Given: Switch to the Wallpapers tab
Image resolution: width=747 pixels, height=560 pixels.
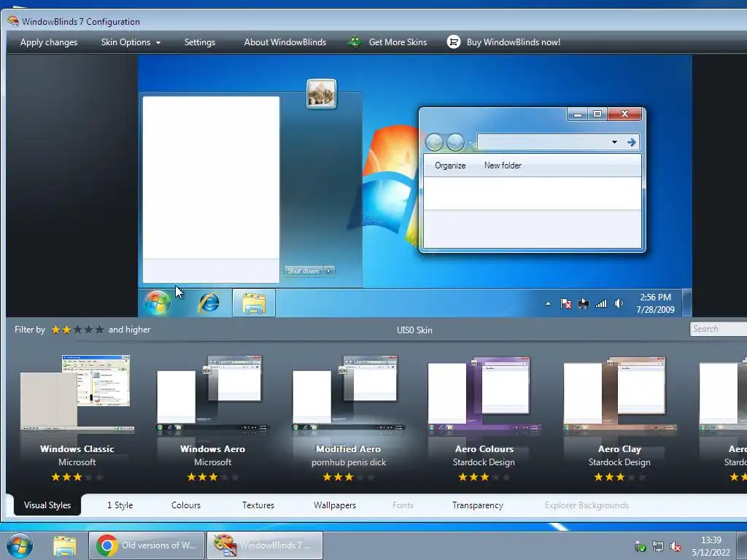Looking at the screenshot, I should point(334,505).
